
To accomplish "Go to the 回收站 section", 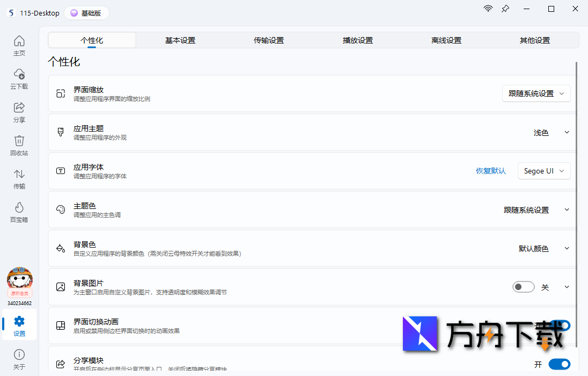I will click(19, 145).
